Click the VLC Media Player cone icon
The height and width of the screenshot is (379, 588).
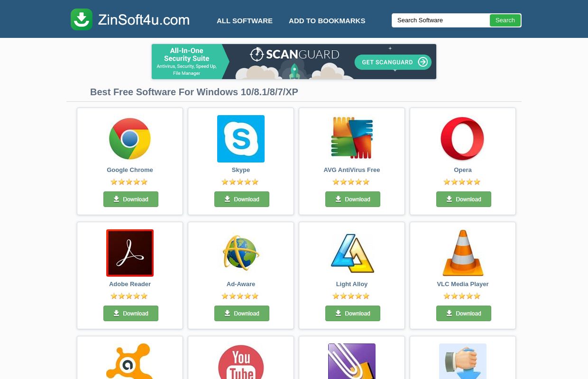[x=462, y=253]
